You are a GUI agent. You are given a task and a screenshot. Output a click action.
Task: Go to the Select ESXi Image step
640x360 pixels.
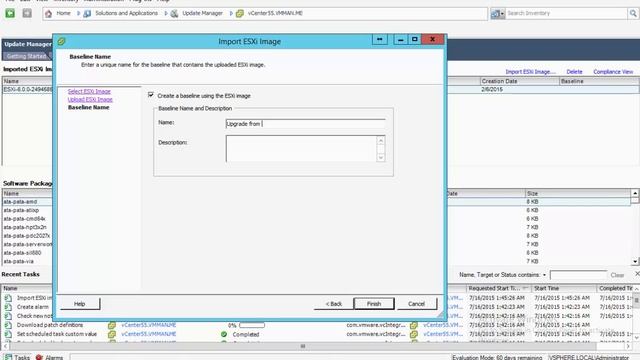(x=89, y=91)
